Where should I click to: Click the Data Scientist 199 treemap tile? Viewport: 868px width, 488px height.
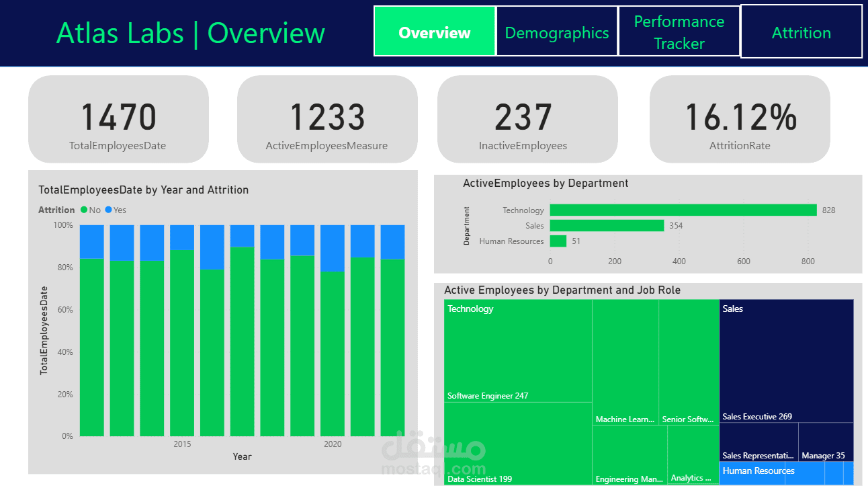(x=518, y=444)
